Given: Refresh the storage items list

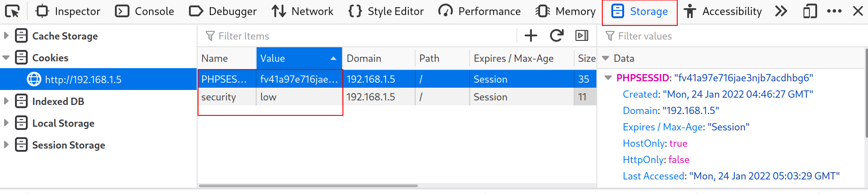Looking at the screenshot, I should point(556,35).
